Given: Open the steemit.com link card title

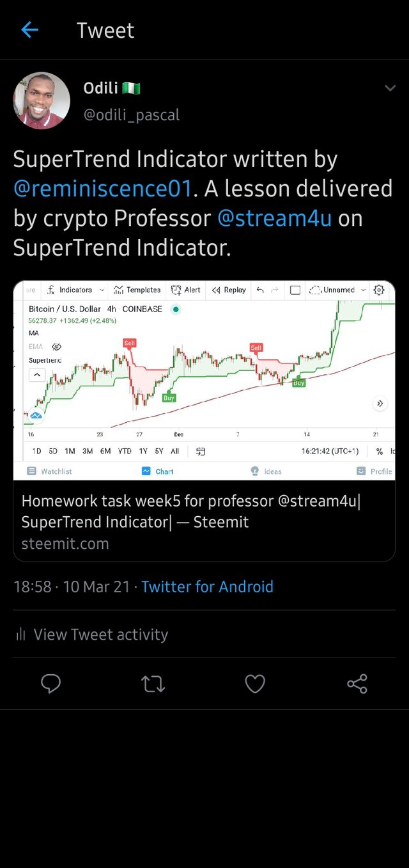Looking at the screenshot, I should [x=190, y=511].
